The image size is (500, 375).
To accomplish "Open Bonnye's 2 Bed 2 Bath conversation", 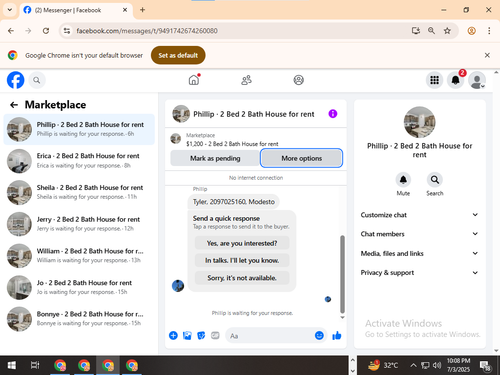I will tap(79, 319).
